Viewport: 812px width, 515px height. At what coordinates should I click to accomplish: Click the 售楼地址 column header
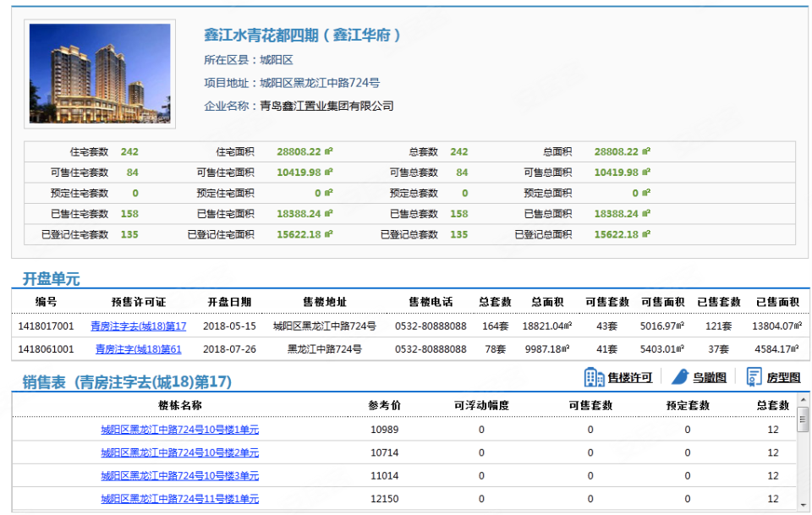325,302
